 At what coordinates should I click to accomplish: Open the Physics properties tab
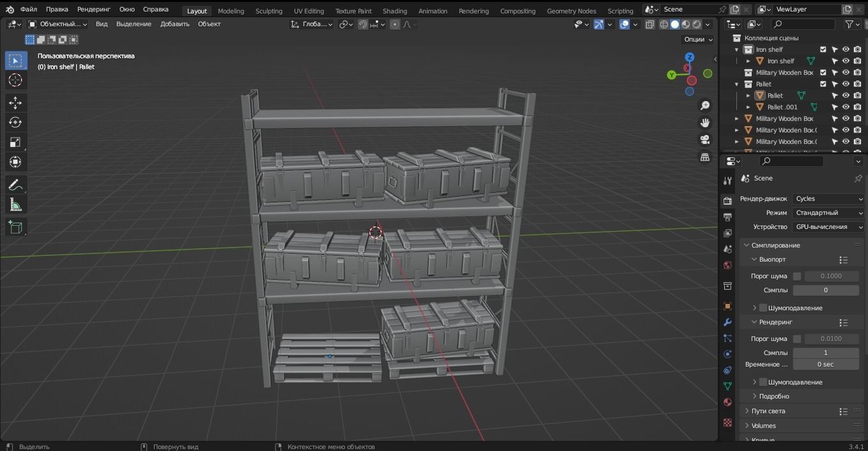[x=727, y=354]
